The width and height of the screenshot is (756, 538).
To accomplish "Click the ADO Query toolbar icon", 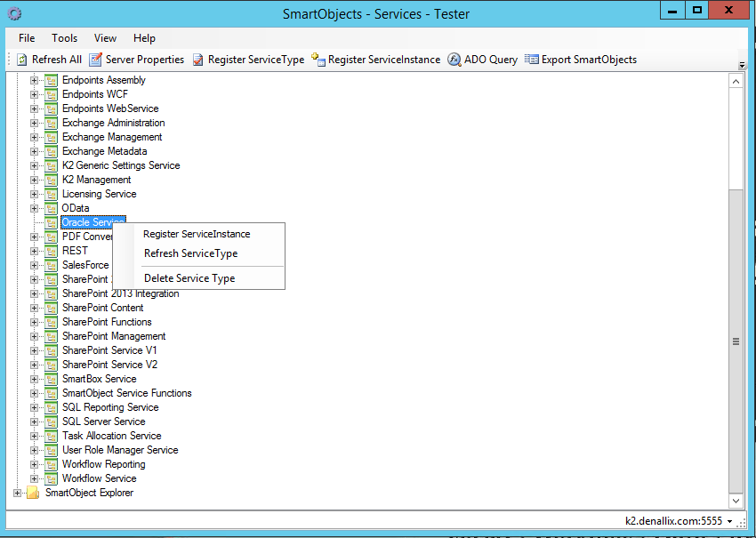I will 454,60.
